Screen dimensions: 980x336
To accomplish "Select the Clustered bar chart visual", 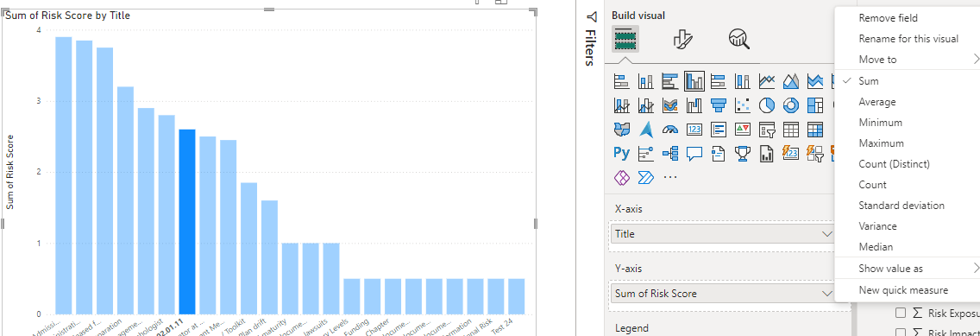I will coord(670,80).
